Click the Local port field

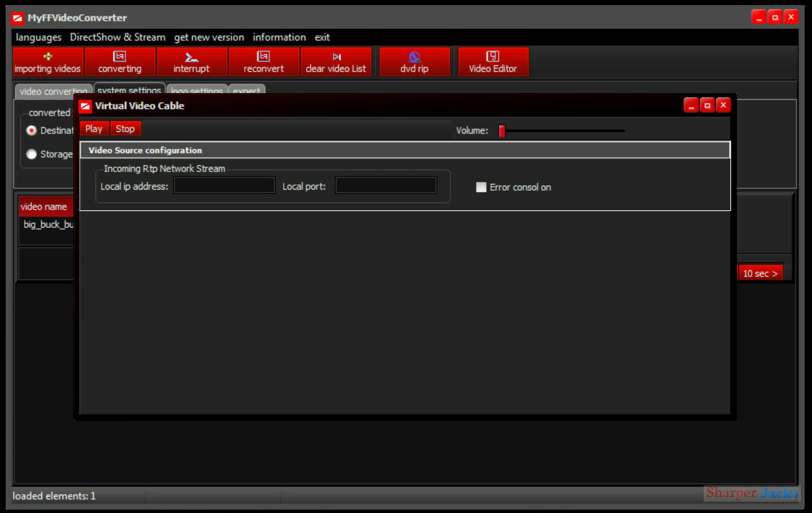click(386, 186)
